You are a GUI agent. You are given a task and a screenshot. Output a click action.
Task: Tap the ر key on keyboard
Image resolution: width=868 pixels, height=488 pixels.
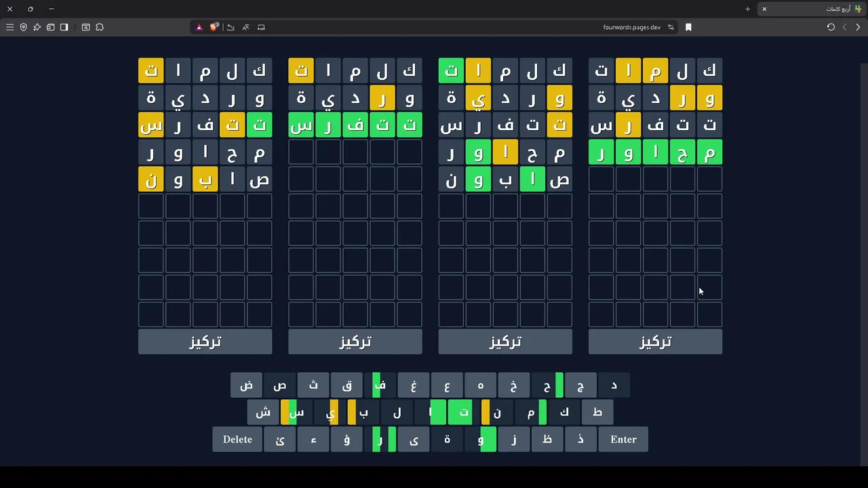tap(380, 439)
